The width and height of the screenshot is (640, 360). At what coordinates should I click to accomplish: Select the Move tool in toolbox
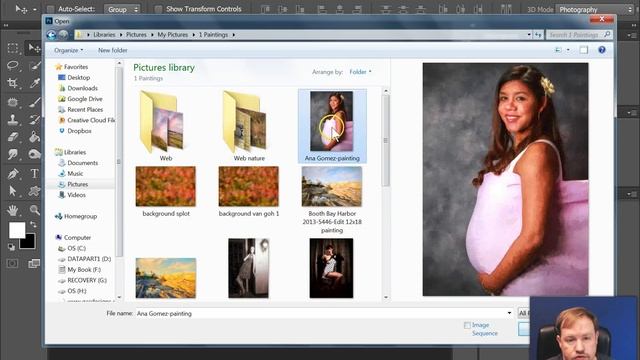[34, 48]
